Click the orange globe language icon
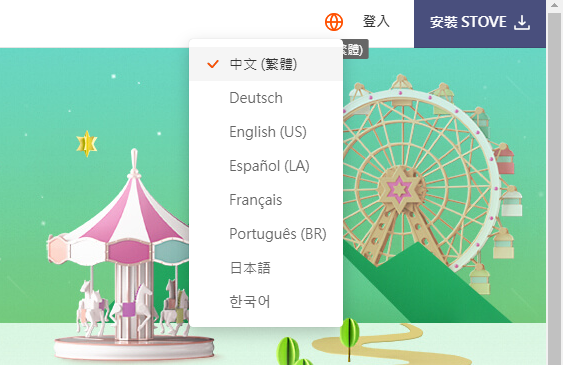The image size is (563, 365). pyautogui.click(x=334, y=22)
